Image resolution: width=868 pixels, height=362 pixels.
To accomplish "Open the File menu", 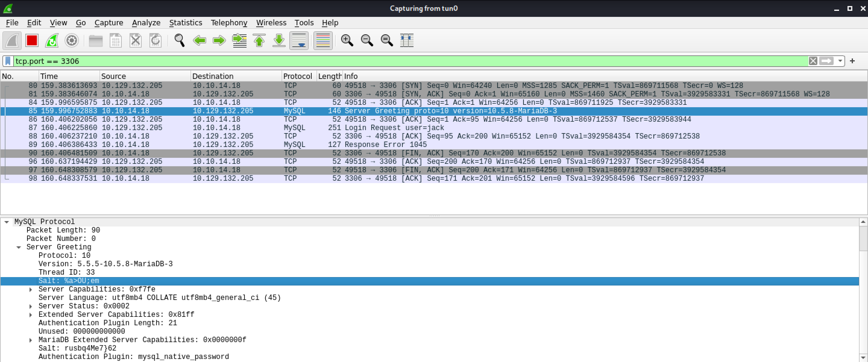I will pyautogui.click(x=12, y=23).
